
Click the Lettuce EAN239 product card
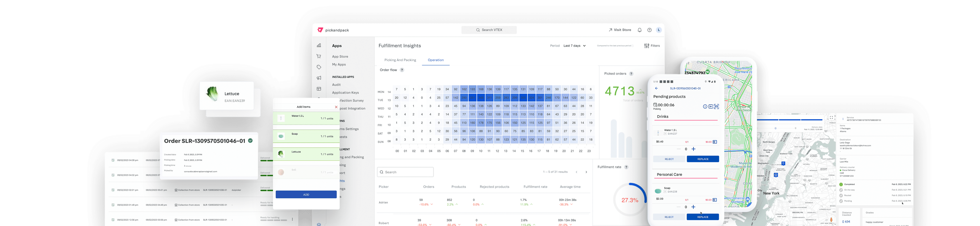click(x=227, y=96)
